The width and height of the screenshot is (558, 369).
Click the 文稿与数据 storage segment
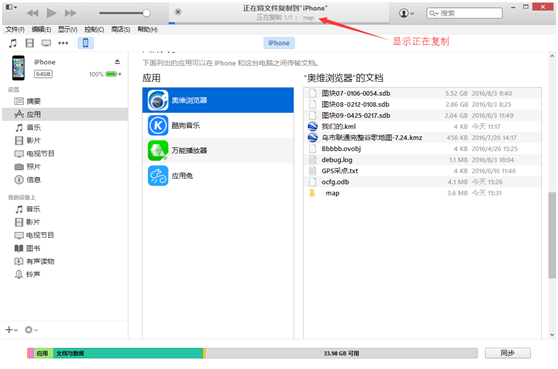tap(128, 353)
